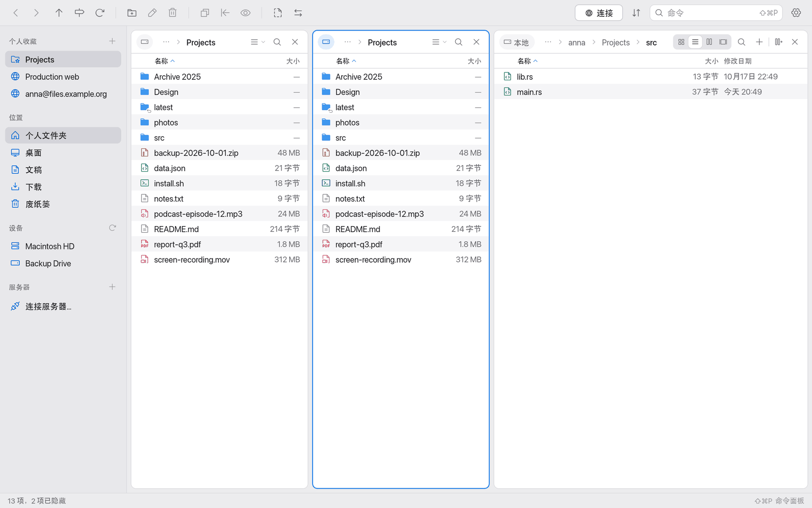This screenshot has height=508, width=812.
Task: Add a server with 服务器 plus icon
Action: point(112,287)
